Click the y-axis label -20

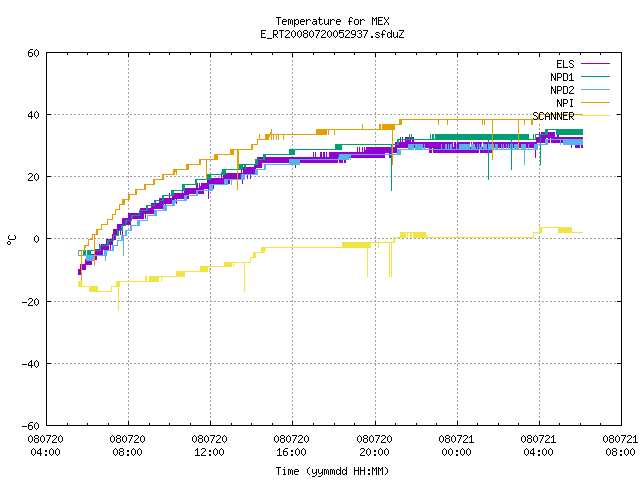(31, 302)
